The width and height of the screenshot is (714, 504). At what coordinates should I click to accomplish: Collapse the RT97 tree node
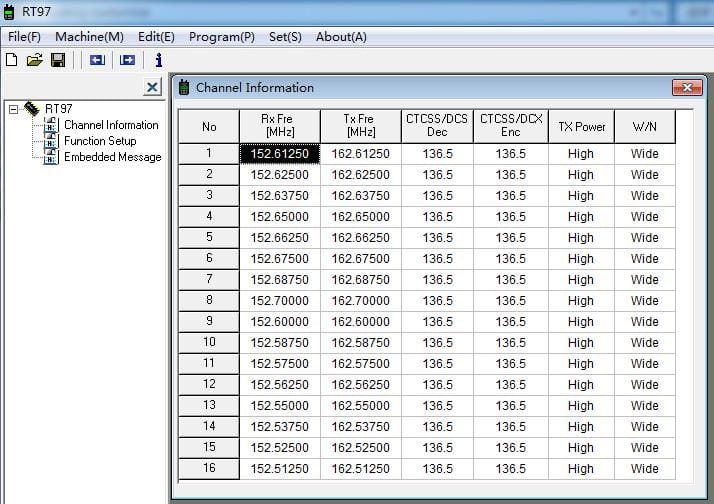click(x=13, y=109)
